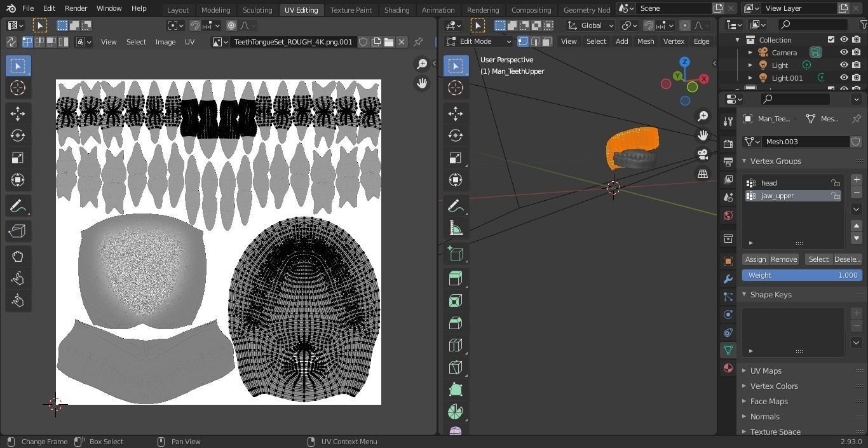Click the Assign vertex group button
The height and width of the screenshot is (448, 868).
756,259
